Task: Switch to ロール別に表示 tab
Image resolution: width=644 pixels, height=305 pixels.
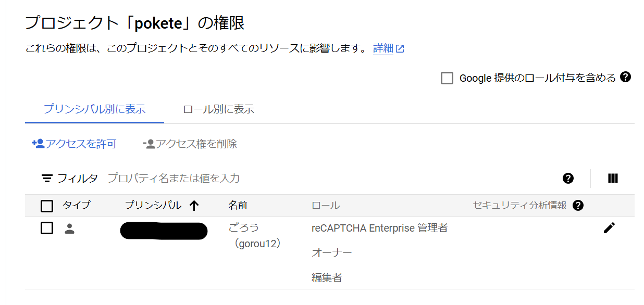Action: point(218,109)
